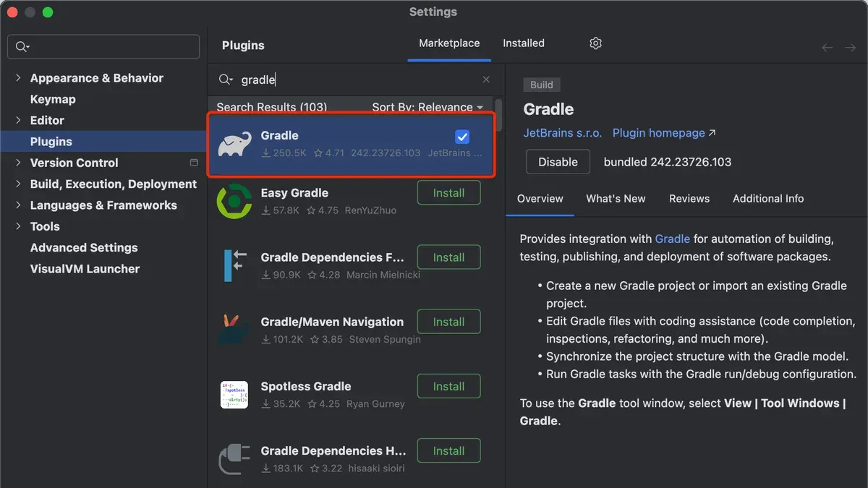Image resolution: width=868 pixels, height=488 pixels.
Task: Select the Spotless Gradle result title
Action: tap(306, 386)
